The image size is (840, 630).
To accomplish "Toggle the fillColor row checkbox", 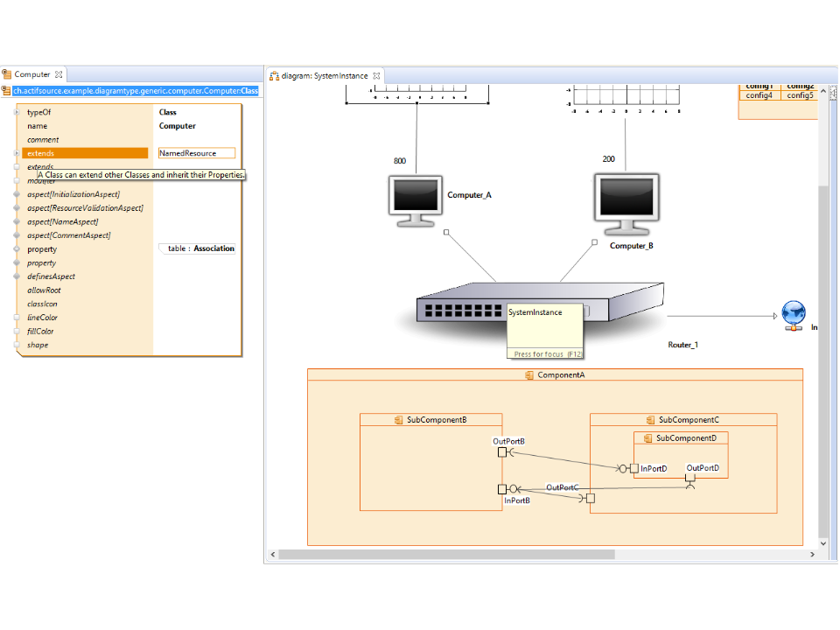I will click(x=17, y=332).
